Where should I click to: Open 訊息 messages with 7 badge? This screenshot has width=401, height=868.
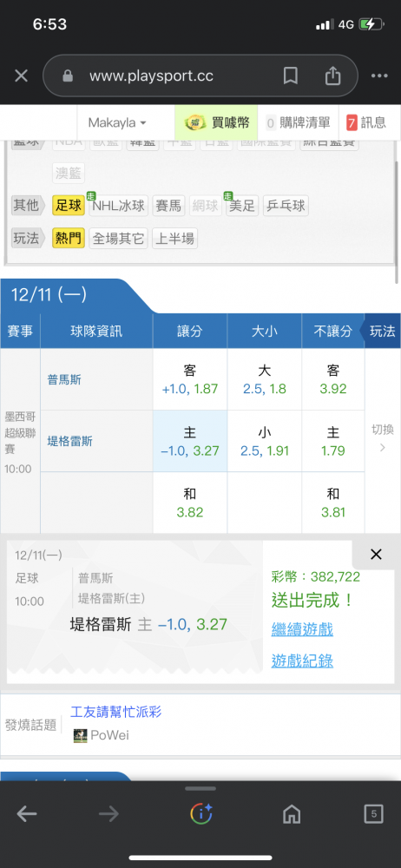pyautogui.click(x=366, y=122)
